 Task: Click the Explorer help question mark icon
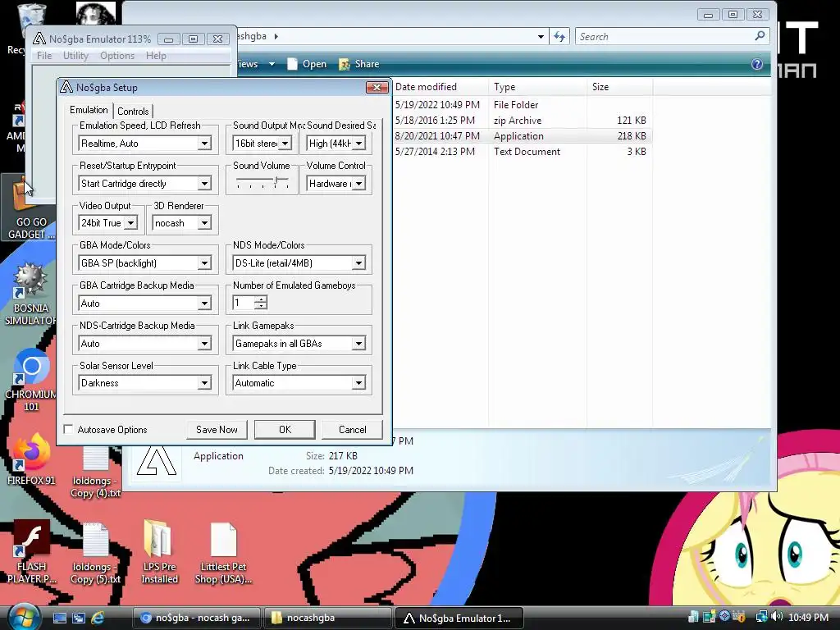(x=756, y=64)
